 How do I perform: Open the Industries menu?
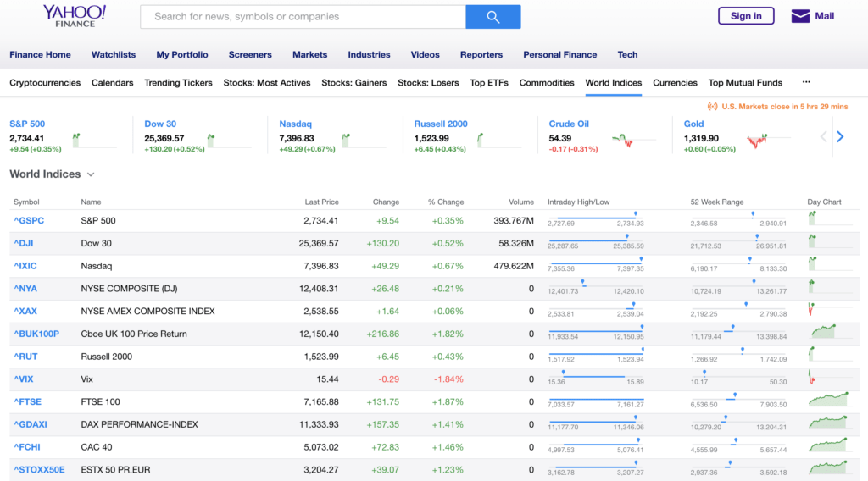(x=369, y=55)
